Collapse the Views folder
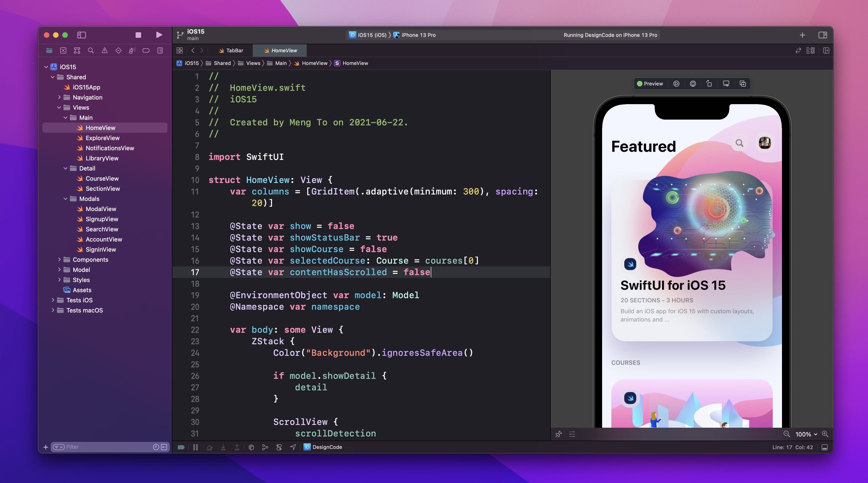 (59, 107)
